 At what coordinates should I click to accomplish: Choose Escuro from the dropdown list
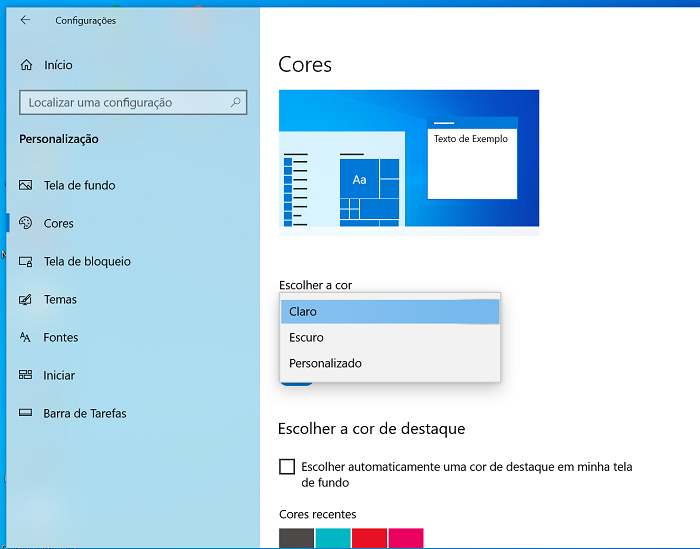click(390, 337)
